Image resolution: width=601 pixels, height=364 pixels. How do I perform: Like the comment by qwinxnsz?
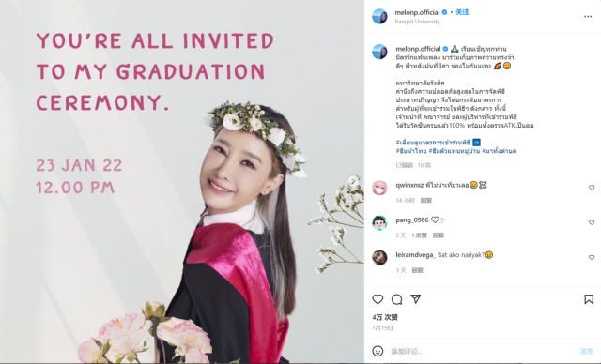pos(592,188)
